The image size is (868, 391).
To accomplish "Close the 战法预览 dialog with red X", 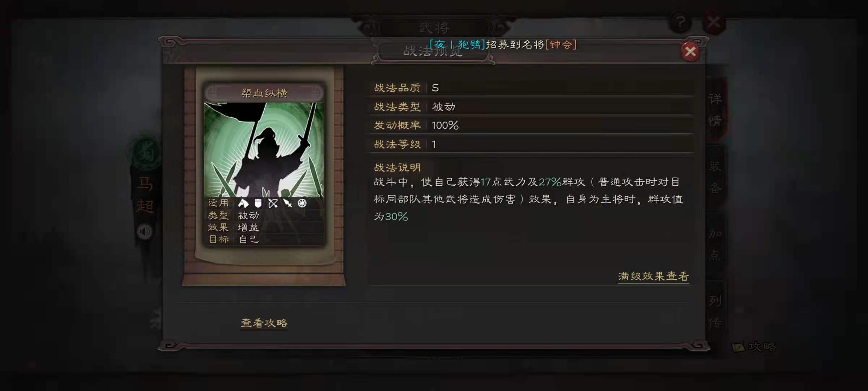I will tap(690, 52).
